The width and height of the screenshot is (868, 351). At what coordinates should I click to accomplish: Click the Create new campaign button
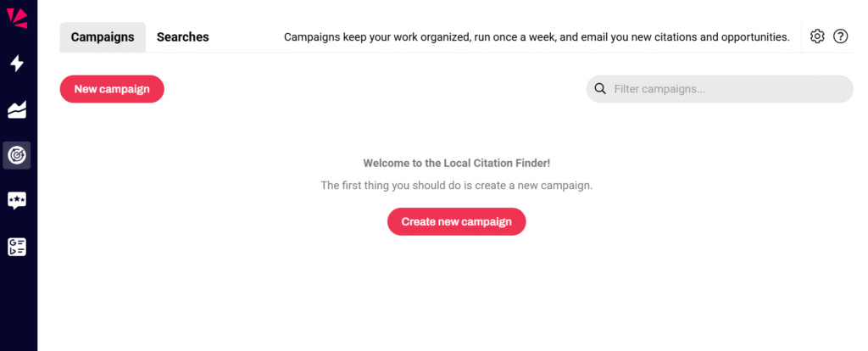point(456,222)
